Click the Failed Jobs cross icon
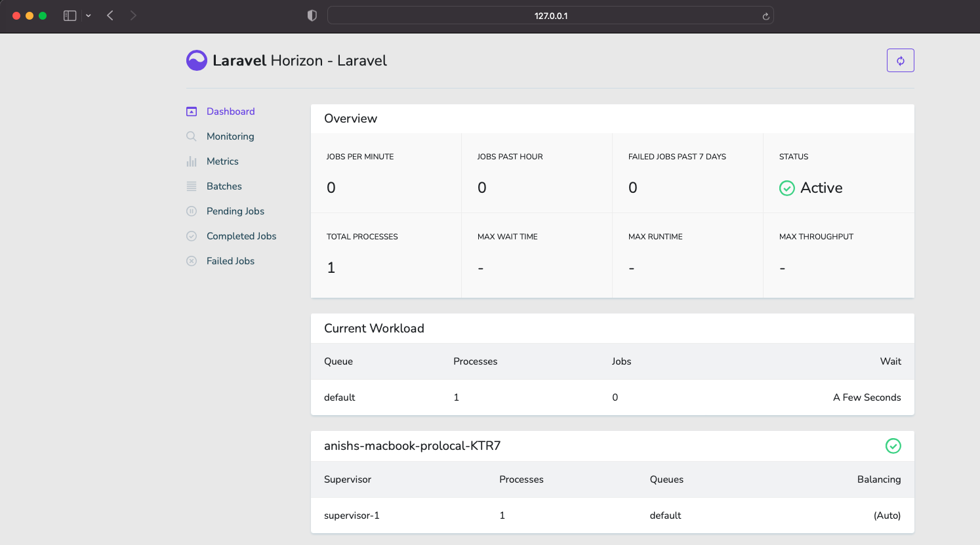The width and height of the screenshot is (980, 545). (192, 261)
